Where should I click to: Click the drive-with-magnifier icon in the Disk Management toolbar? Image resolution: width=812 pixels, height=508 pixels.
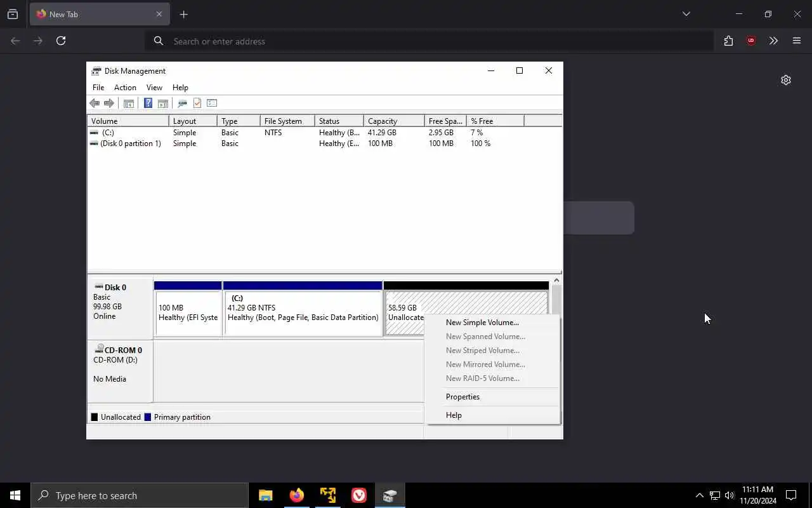pos(183,103)
